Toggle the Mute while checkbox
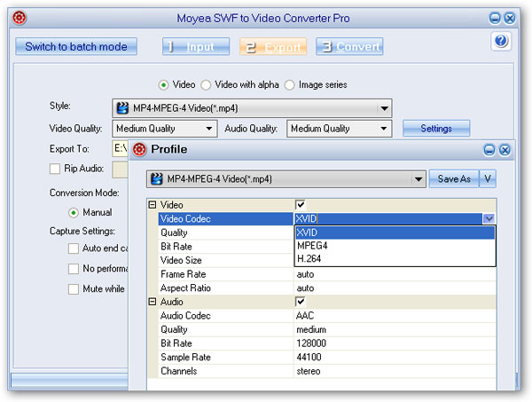Screen dimensions: 532x402 (74, 289)
